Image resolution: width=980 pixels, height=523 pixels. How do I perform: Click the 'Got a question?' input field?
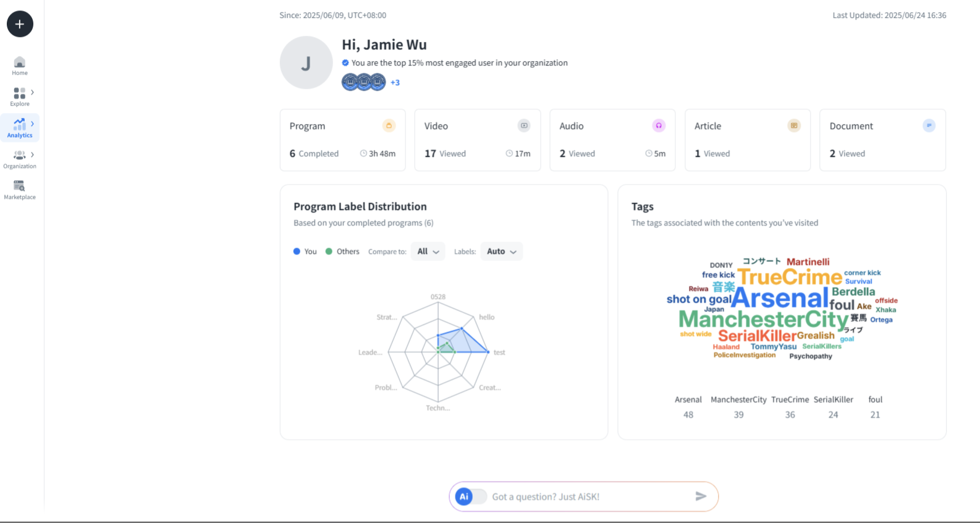click(587, 496)
